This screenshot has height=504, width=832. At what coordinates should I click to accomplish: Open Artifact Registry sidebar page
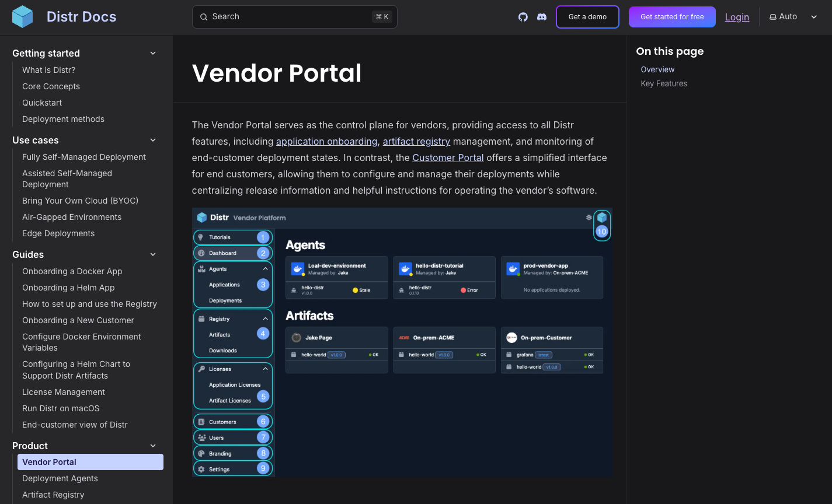(53, 495)
